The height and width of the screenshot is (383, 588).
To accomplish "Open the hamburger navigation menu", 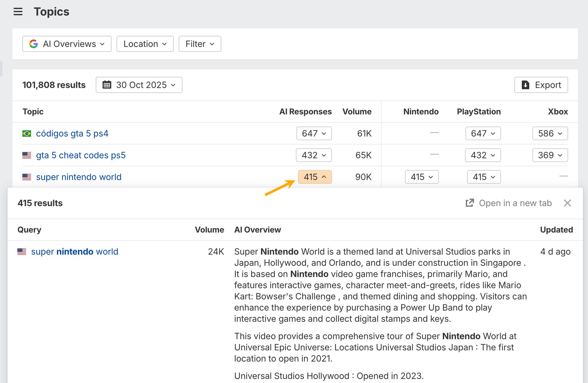I will pos(18,12).
